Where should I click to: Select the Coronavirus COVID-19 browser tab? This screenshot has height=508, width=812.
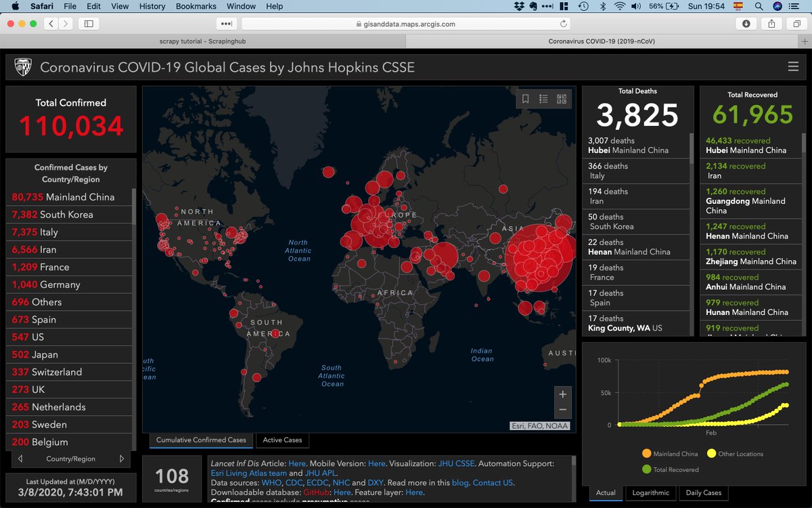point(602,41)
